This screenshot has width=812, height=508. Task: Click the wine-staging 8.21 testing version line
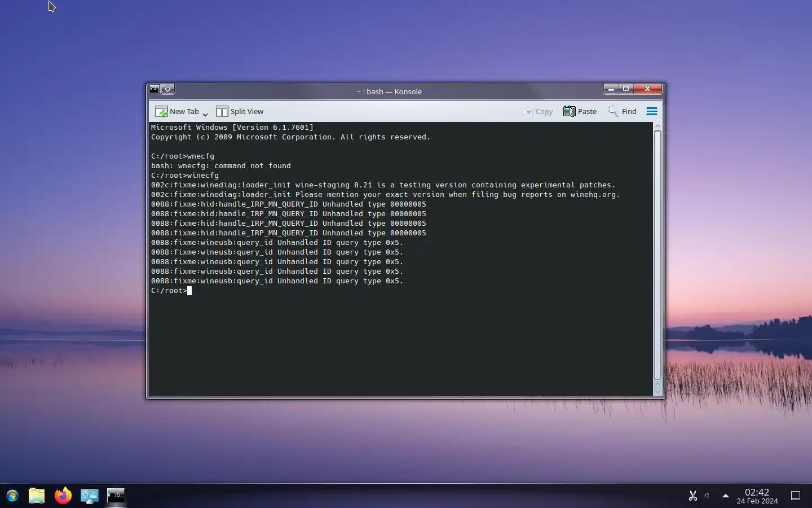point(383,185)
